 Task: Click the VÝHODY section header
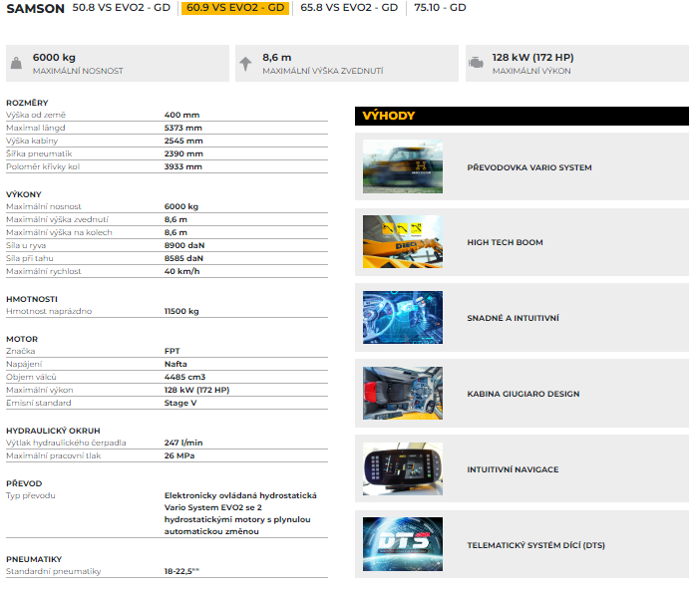click(x=522, y=116)
